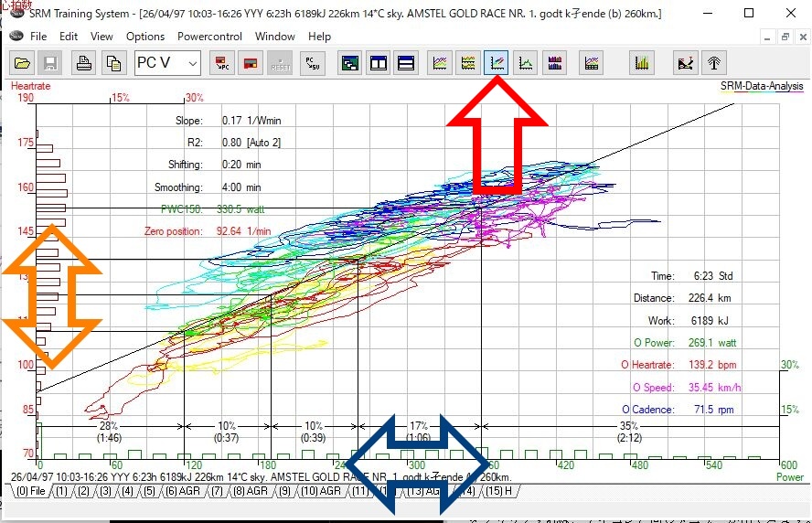812x523 pixels.
Task: Click the first line graph view icon
Action: pyautogui.click(x=440, y=63)
